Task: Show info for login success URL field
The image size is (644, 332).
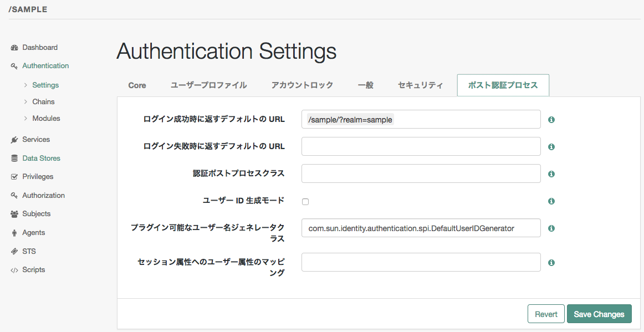Action: point(551,120)
